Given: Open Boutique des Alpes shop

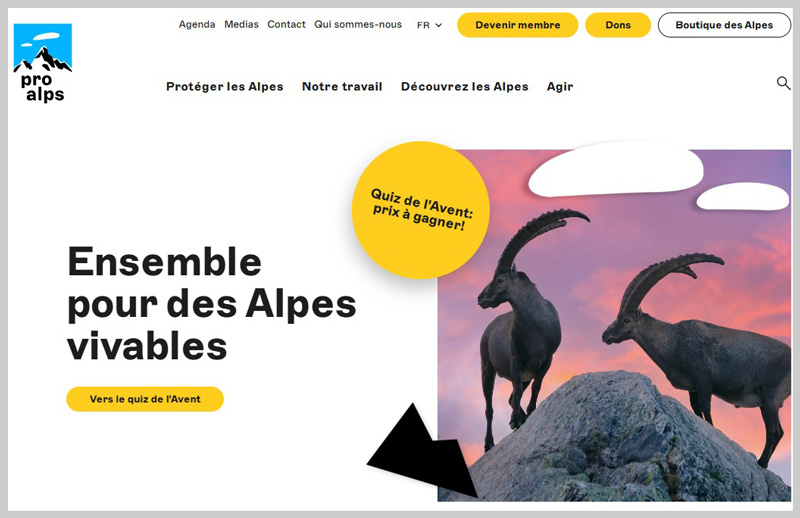Looking at the screenshot, I should 724,25.
